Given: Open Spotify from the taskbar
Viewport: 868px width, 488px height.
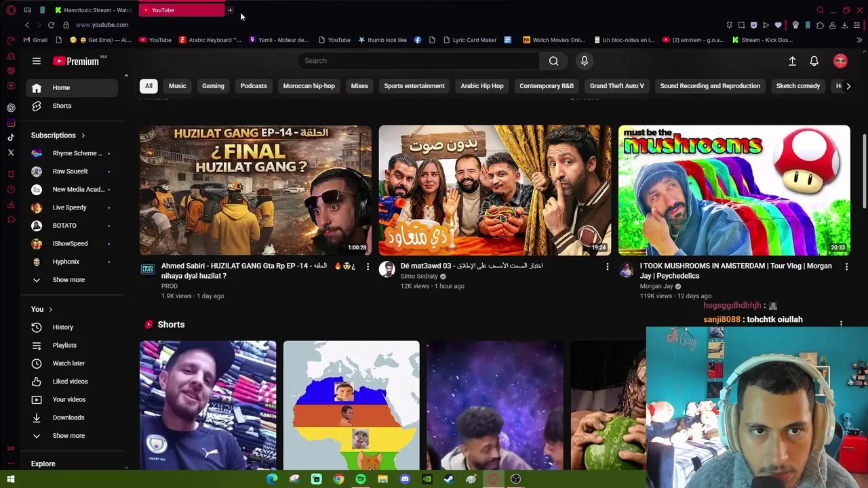Looking at the screenshot, I should click(x=361, y=479).
